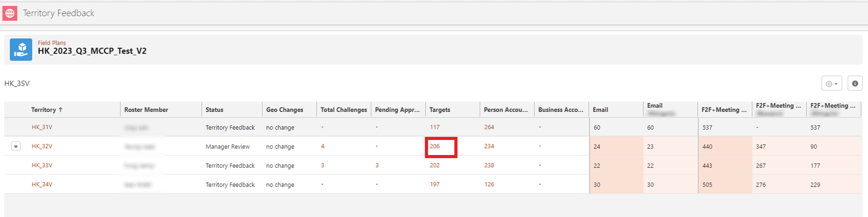This screenshot has height=217, width=868.
Task: Click the Geo Changes column header
Action: 285,110
